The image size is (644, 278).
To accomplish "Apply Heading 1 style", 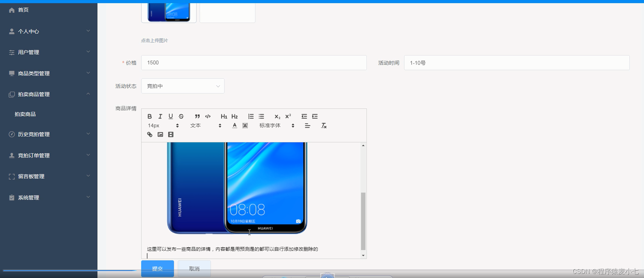I will (x=224, y=117).
